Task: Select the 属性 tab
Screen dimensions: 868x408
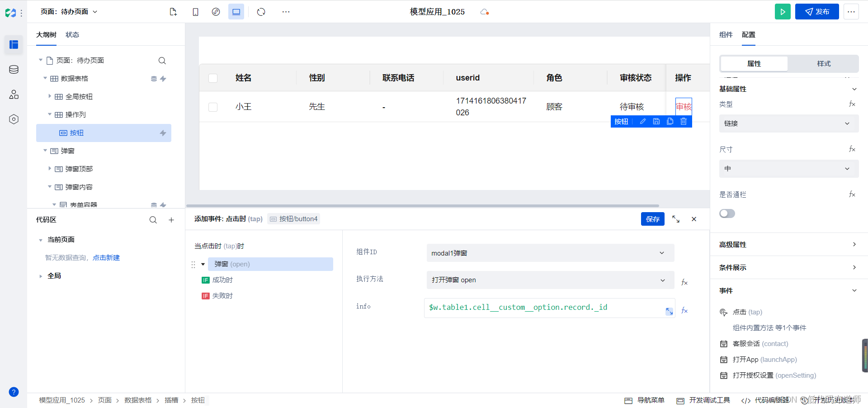Action: coord(754,64)
